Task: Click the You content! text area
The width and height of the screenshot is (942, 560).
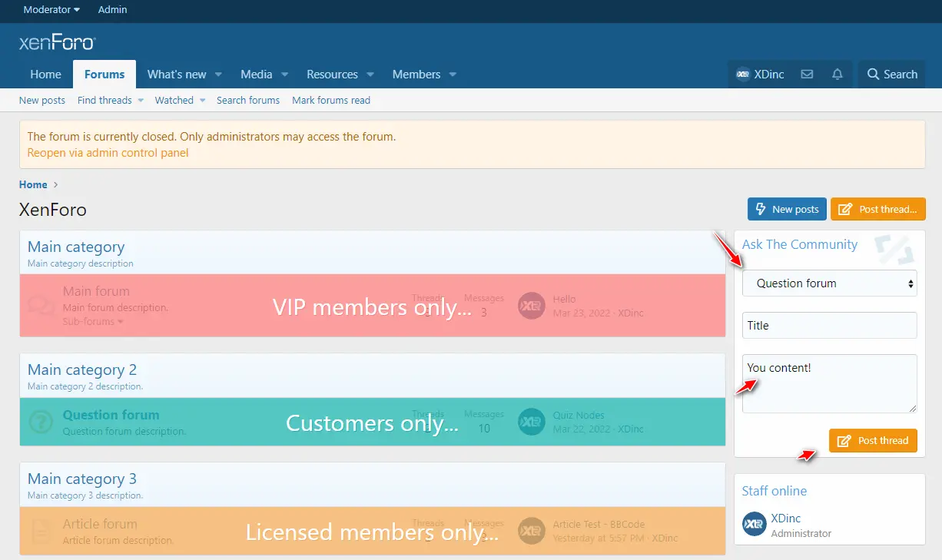Action: coord(829,383)
